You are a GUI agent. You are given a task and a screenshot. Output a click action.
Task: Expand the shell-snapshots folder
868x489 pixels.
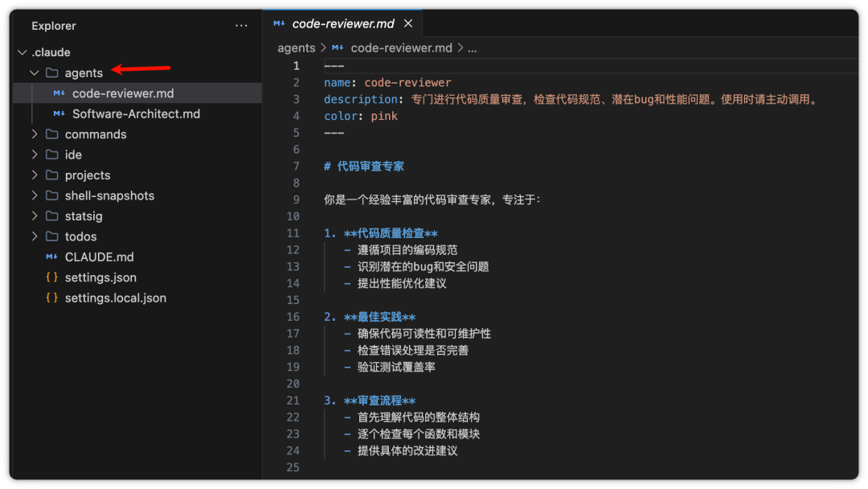tap(35, 195)
